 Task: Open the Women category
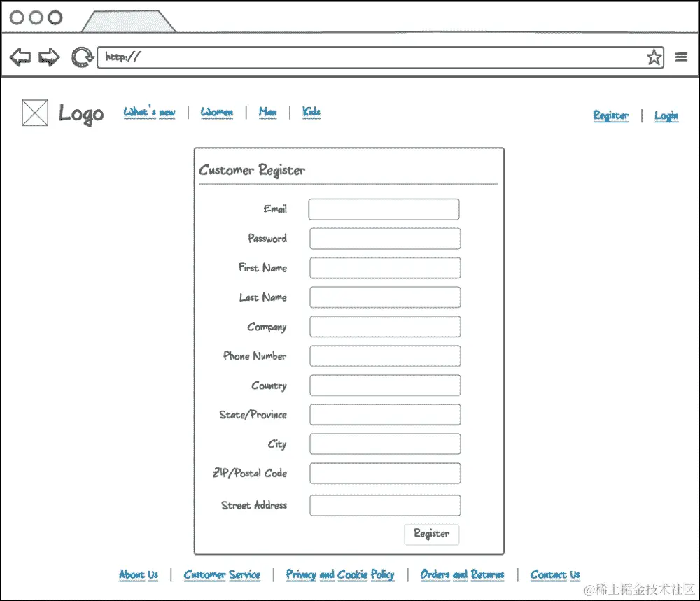216,112
